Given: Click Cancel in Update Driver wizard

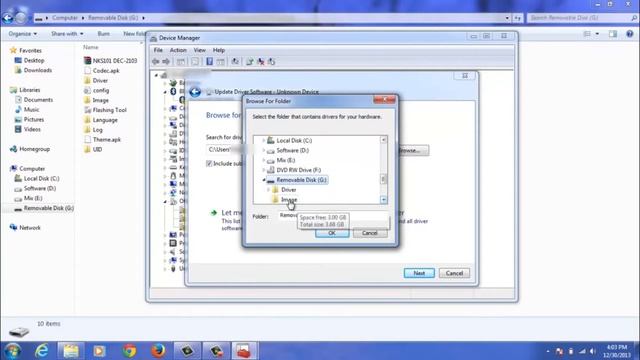Looking at the screenshot, I should (454, 273).
